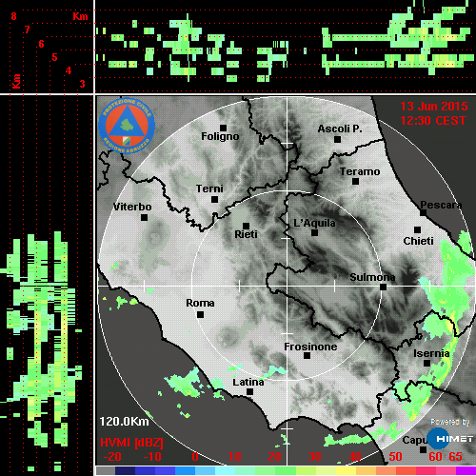The image size is (476, 476).
Task: Click the Viterbo city marker square
Action: [x=144, y=218]
